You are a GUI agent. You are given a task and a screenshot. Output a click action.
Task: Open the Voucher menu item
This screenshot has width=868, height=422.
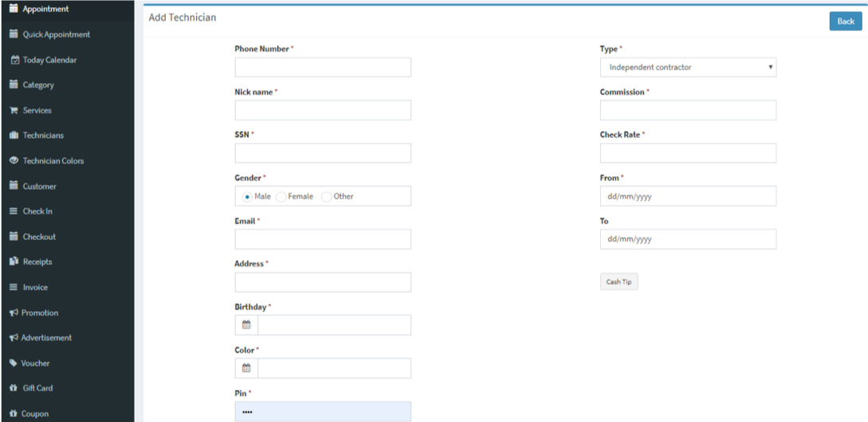point(67,363)
